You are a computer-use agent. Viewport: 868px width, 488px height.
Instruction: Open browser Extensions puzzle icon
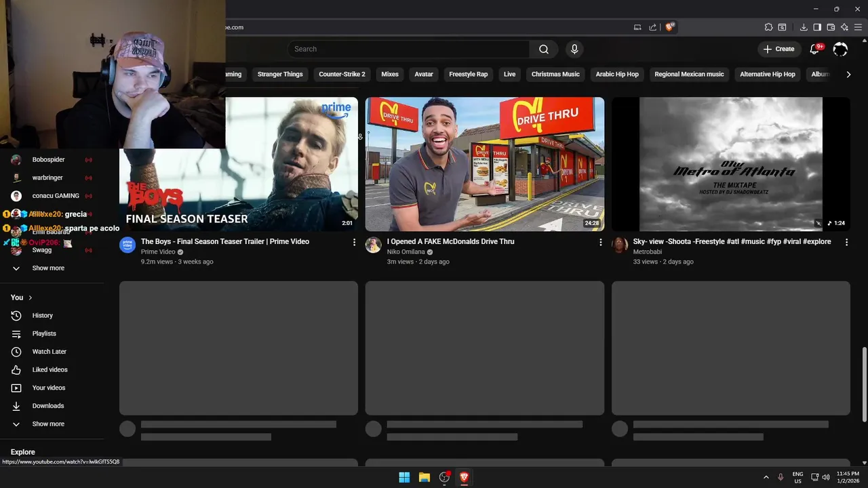[x=768, y=27]
